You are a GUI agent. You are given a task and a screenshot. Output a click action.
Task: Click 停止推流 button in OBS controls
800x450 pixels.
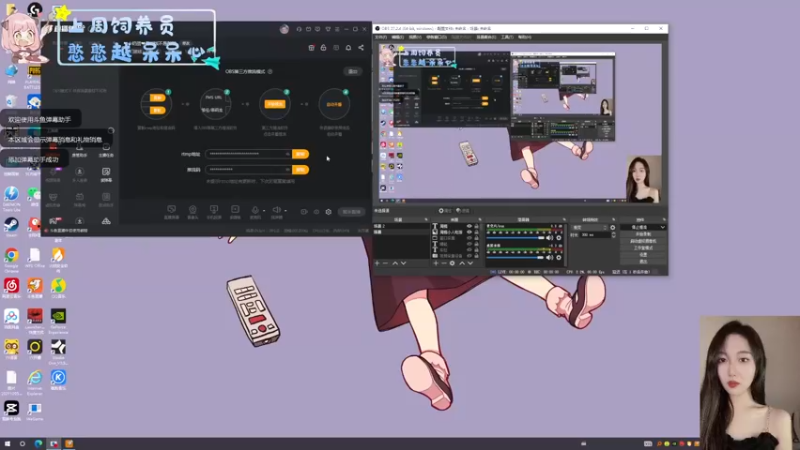[639, 228]
